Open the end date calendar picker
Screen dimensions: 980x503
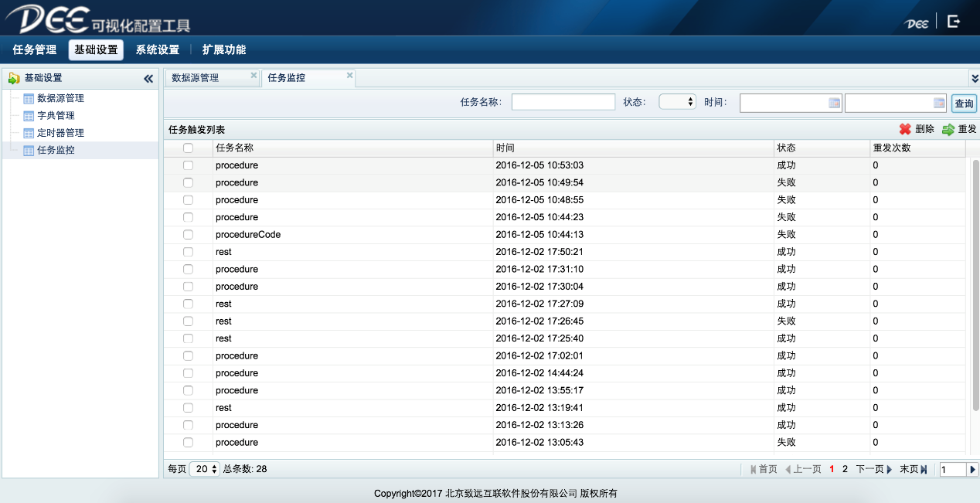pos(939,103)
